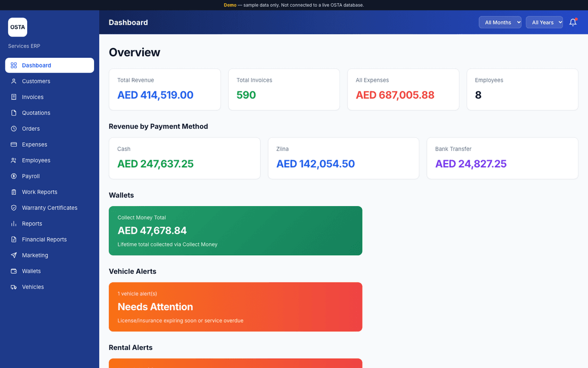Screen dimensions: 588x368
Task: Click the Total Revenue card
Action: (164, 89)
